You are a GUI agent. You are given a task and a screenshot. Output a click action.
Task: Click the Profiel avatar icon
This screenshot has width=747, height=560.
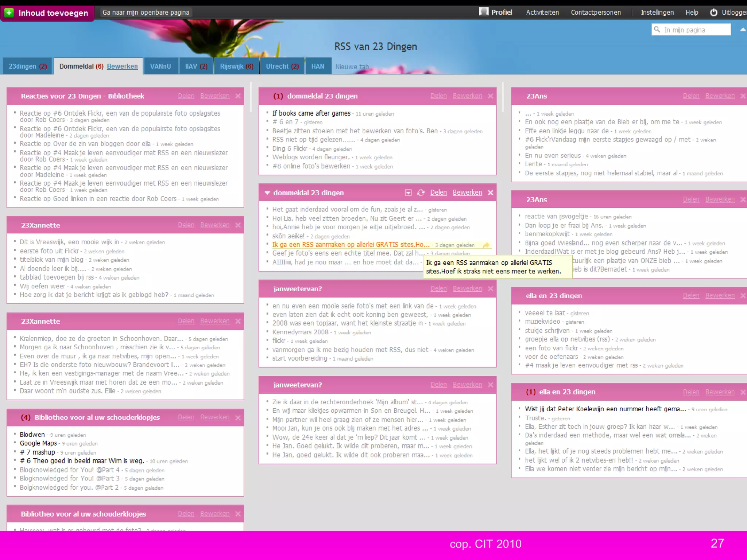click(x=484, y=12)
